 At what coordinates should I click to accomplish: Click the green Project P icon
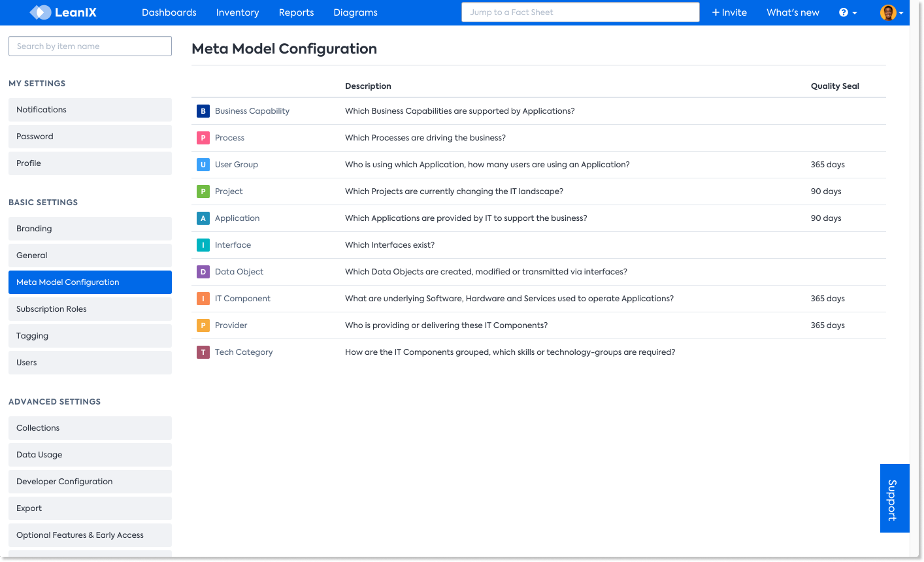(x=203, y=191)
